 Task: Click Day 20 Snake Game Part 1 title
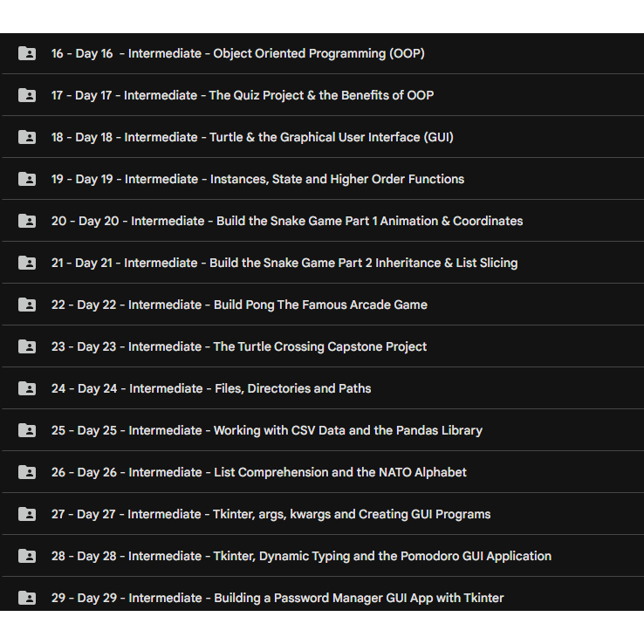pyautogui.click(x=286, y=221)
